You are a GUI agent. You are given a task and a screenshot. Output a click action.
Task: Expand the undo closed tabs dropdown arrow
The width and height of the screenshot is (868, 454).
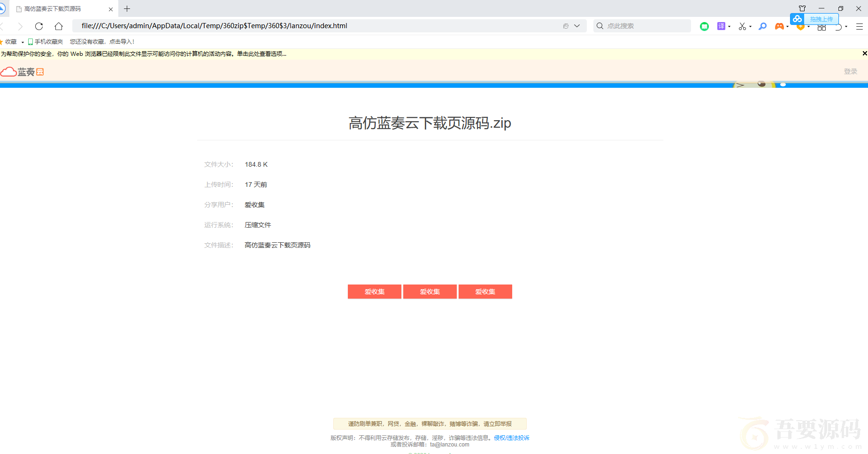pyautogui.click(x=846, y=26)
